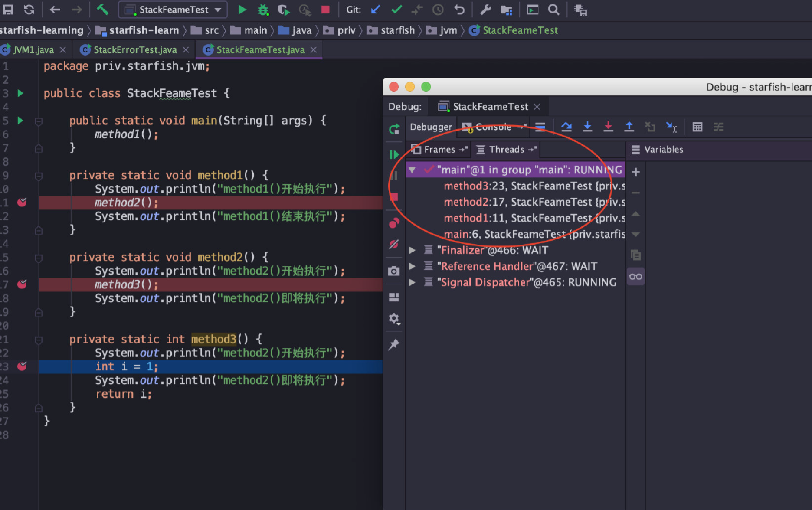This screenshot has height=510, width=812.
Task: Select the Frames tab
Action: point(439,150)
